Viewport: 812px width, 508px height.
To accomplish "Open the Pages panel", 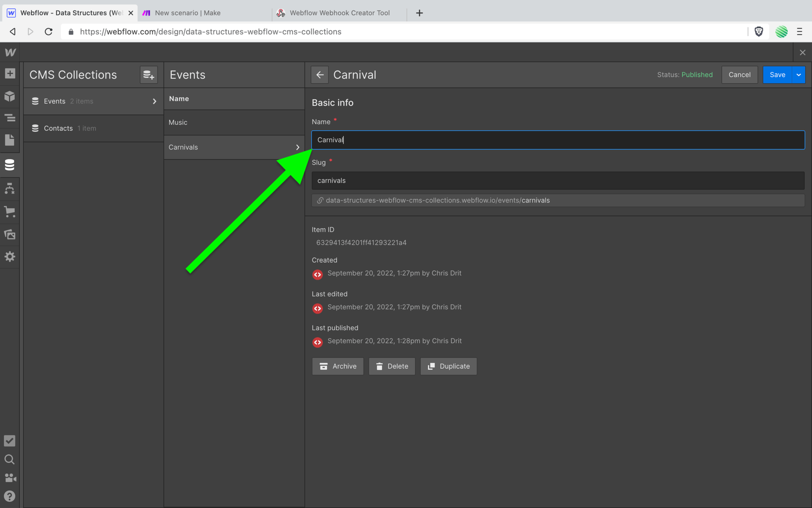I will point(10,140).
